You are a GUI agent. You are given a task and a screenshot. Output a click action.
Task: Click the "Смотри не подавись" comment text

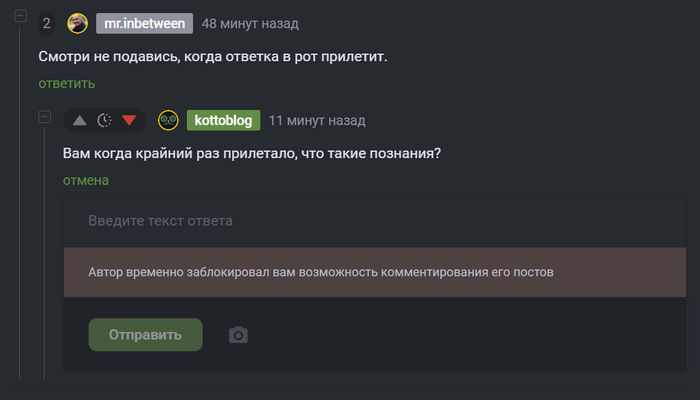(x=212, y=56)
